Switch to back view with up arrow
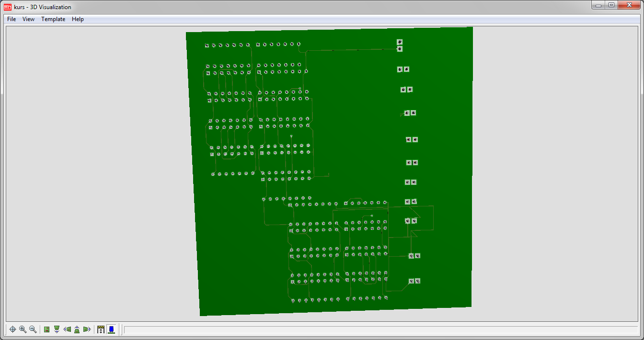The width and height of the screenshot is (644, 340). pyautogui.click(x=77, y=329)
